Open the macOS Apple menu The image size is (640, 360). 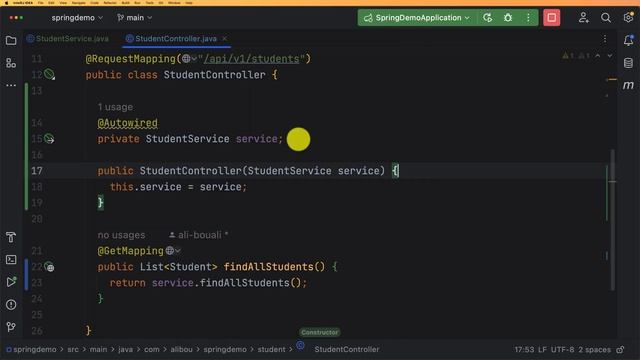point(7,3)
